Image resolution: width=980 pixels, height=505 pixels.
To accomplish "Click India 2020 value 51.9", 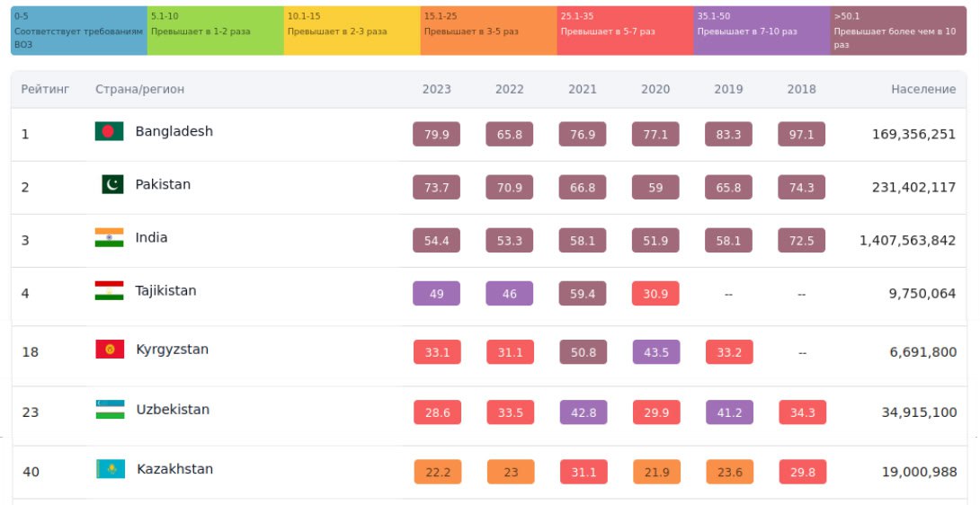I will pyautogui.click(x=655, y=241).
